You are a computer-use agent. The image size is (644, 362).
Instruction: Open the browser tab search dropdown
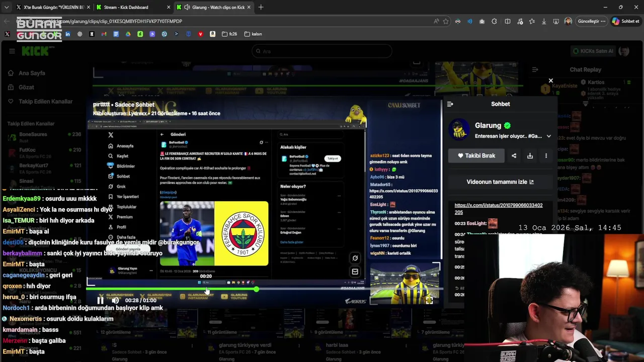click(7, 7)
